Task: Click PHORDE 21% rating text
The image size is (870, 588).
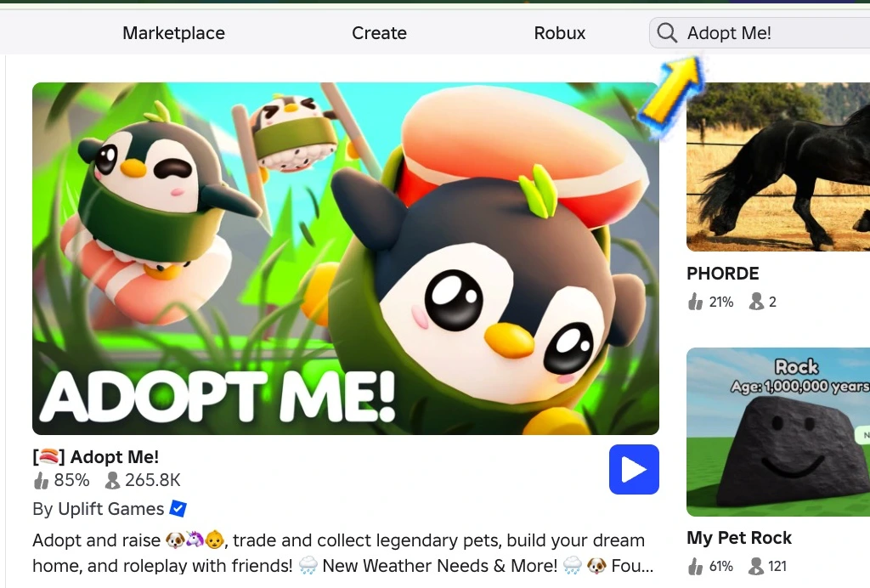Action: pos(720,302)
